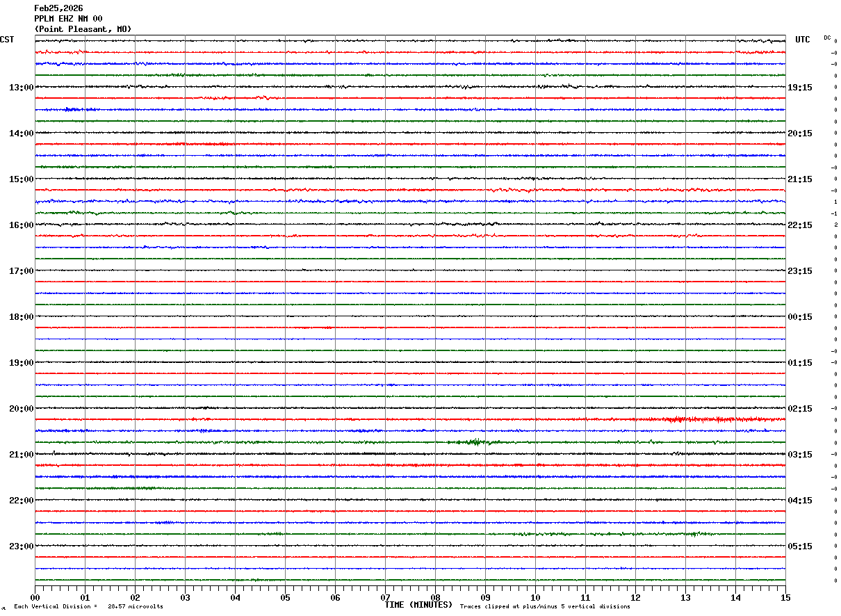Select the 23:00 CST time label
This screenshot has width=841, height=616.
[x=21, y=546]
